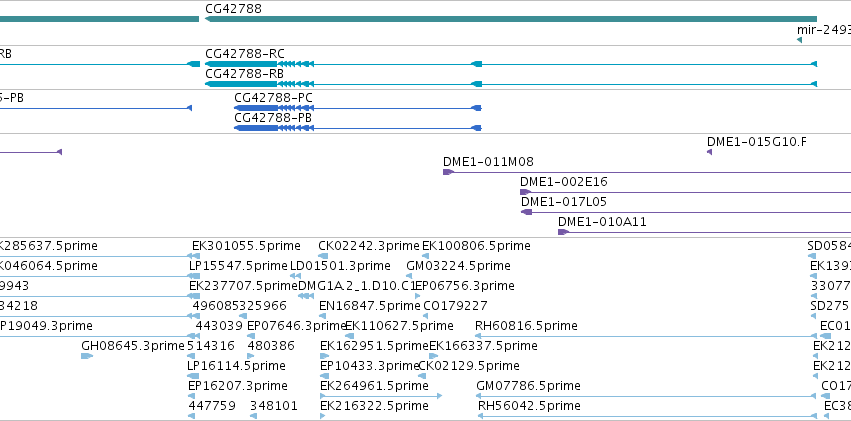
Task: Select EST CK02242.3prime
Action: pyautogui.click(x=369, y=246)
